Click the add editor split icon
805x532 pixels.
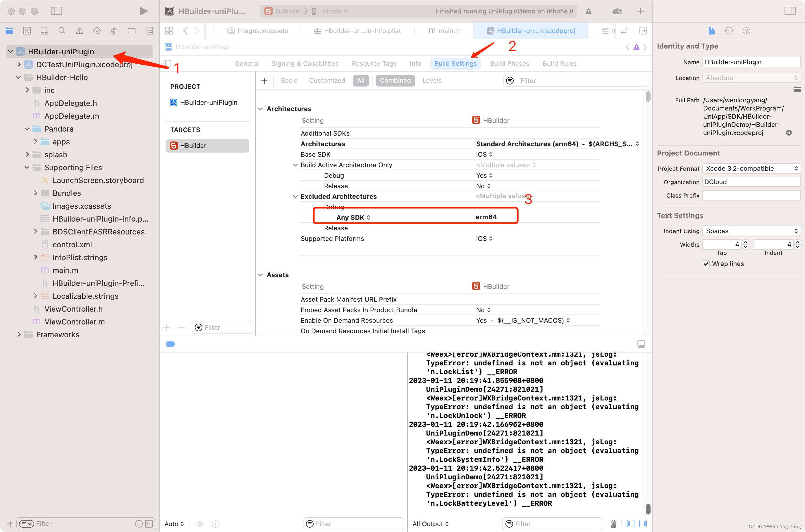(643, 31)
